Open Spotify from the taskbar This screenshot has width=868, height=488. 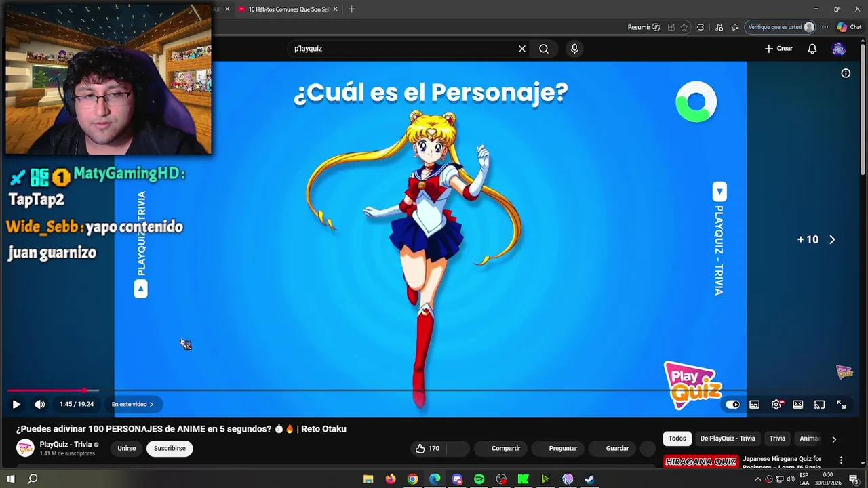[x=479, y=479]
